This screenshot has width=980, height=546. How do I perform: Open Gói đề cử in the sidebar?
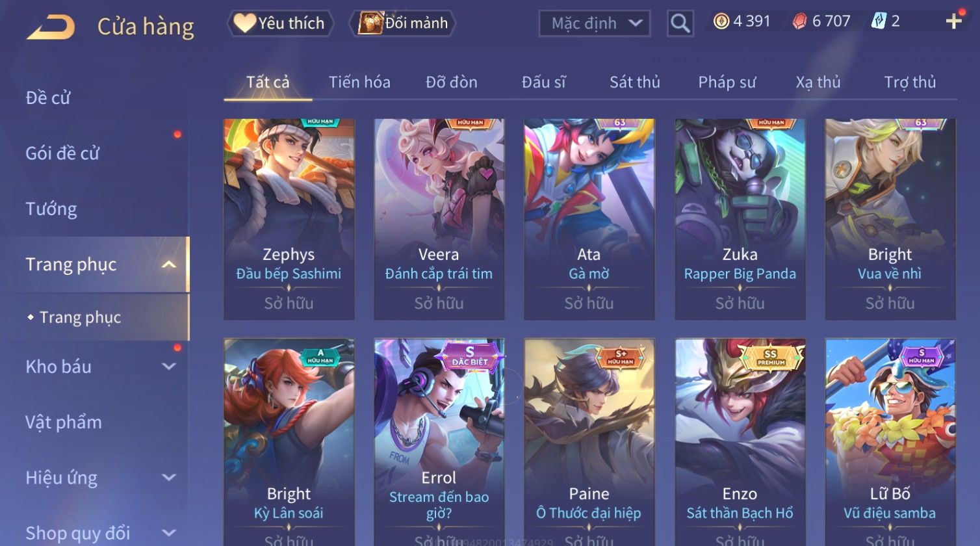pos(62,153)
